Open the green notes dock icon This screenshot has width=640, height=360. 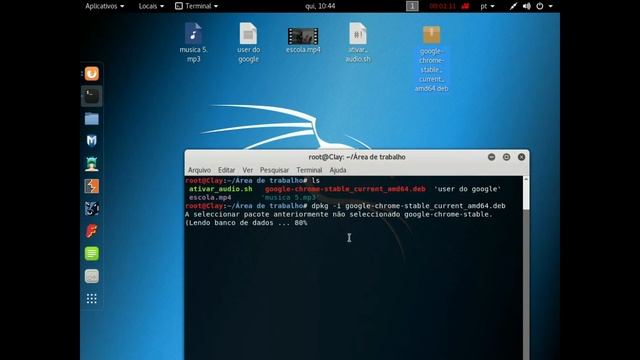92,253
